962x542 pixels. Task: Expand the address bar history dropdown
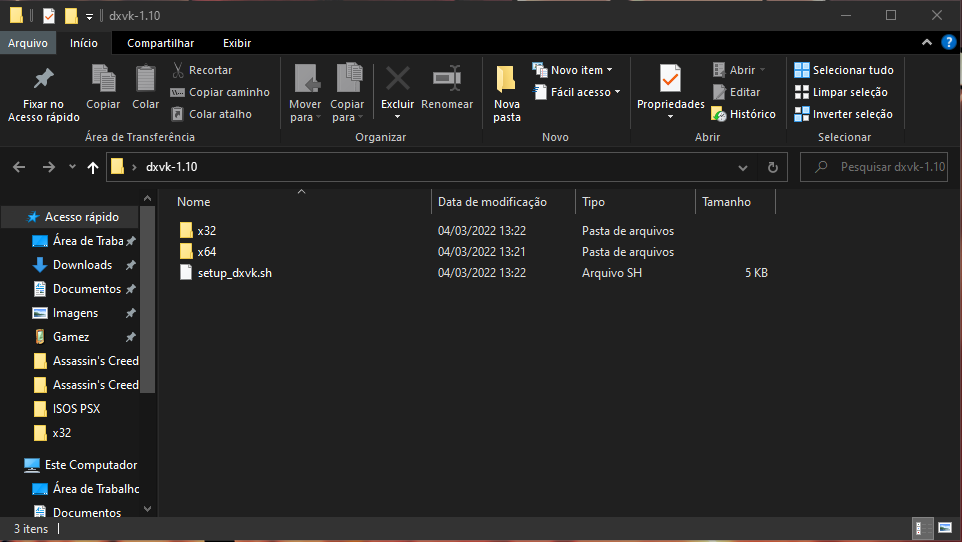[742, 168]
